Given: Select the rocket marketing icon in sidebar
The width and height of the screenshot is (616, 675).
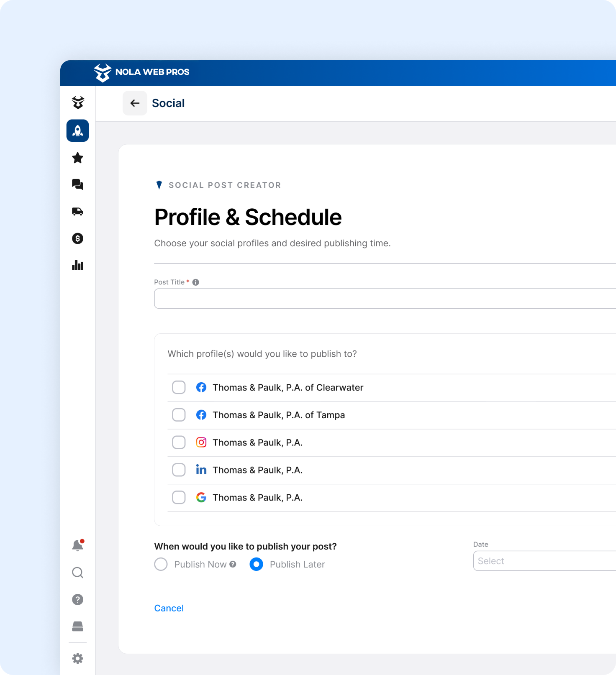Looking at the screenshot, I should [78, 131].
